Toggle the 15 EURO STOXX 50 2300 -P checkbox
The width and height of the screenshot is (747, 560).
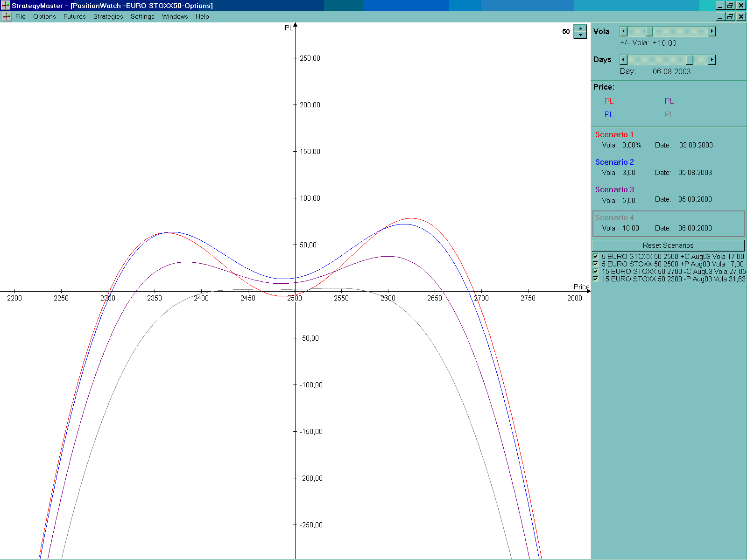pos(595,279)
